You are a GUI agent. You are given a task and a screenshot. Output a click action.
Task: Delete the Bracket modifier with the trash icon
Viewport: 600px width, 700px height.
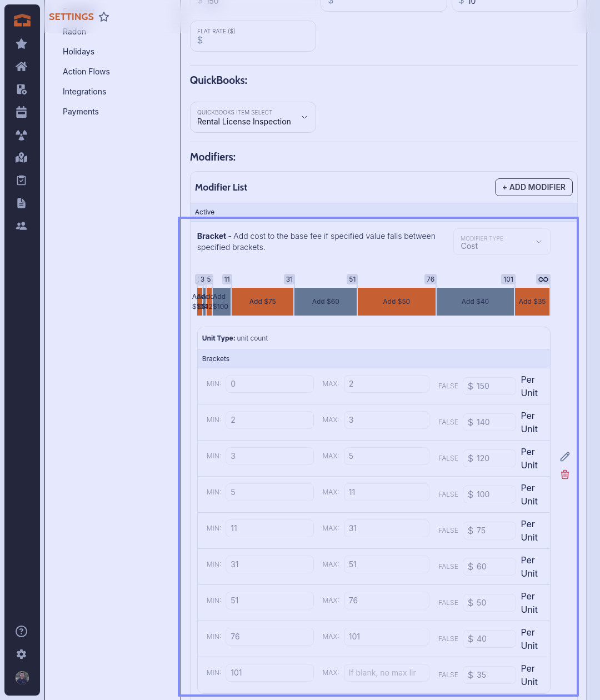pyautogui.click(x=565, y=474)
